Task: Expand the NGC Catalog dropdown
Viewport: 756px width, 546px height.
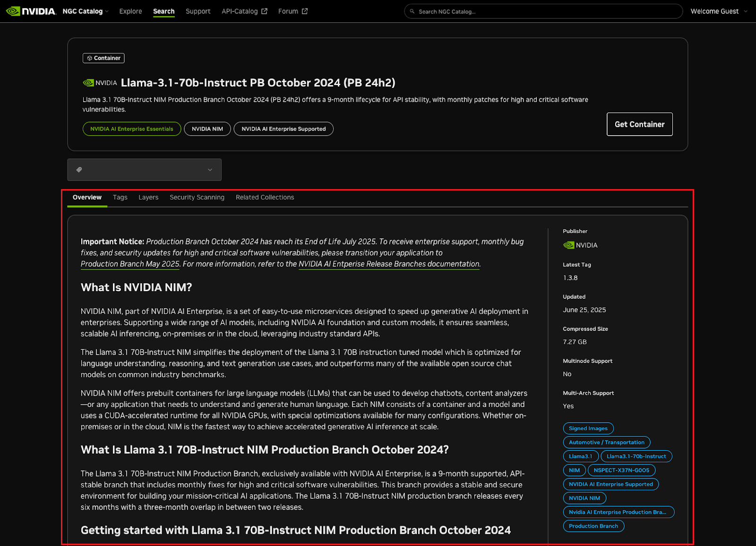Action: pos(86,11)
